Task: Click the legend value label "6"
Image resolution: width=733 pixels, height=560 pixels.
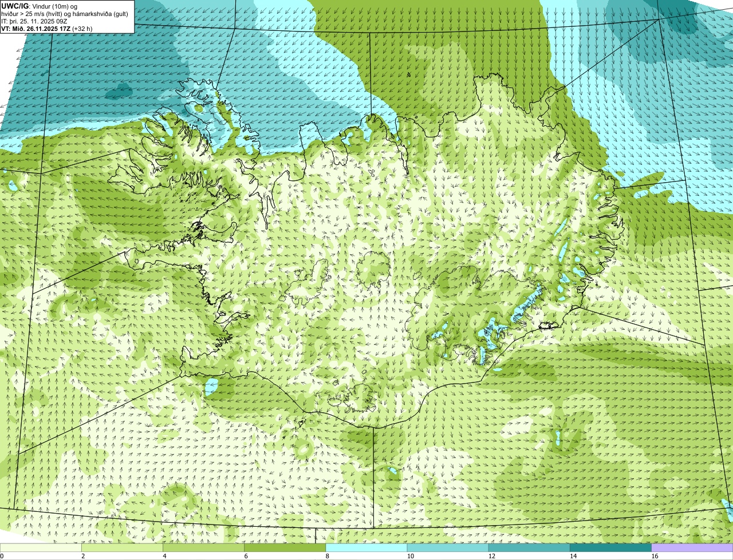Action: 246,556
